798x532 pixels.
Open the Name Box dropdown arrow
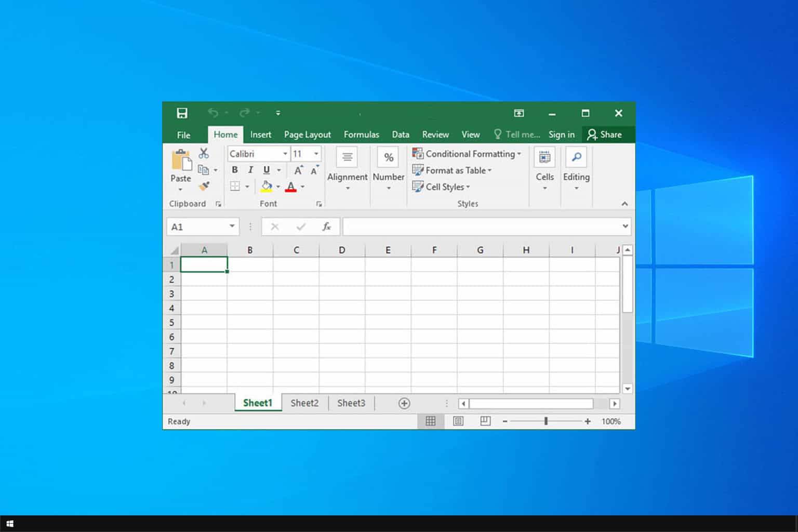[x=232, y=227]
